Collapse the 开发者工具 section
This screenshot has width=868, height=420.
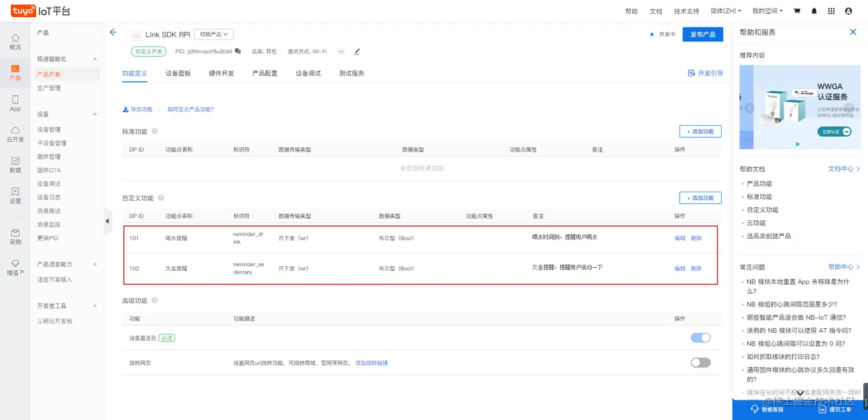[95, 306]
